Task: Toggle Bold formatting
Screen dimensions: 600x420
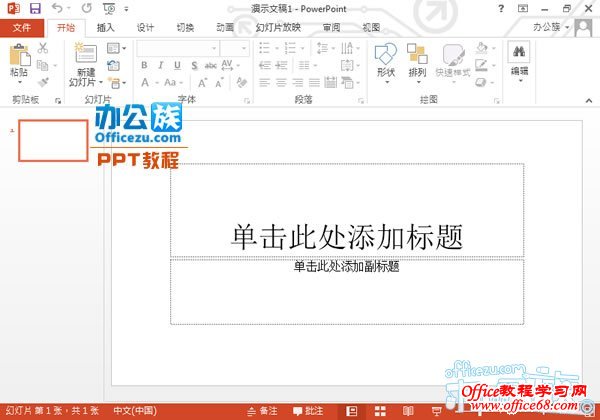Action: pos(144,65)
